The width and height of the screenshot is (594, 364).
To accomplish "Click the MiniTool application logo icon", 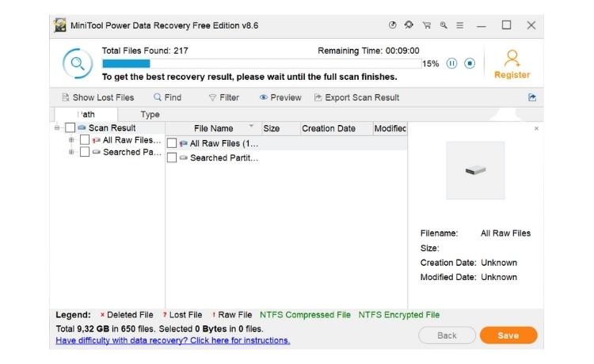I will 59,25.
